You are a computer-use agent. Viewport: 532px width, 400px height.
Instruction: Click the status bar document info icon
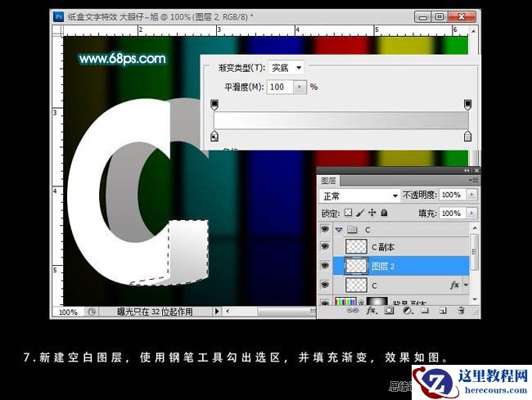point(92,312)
